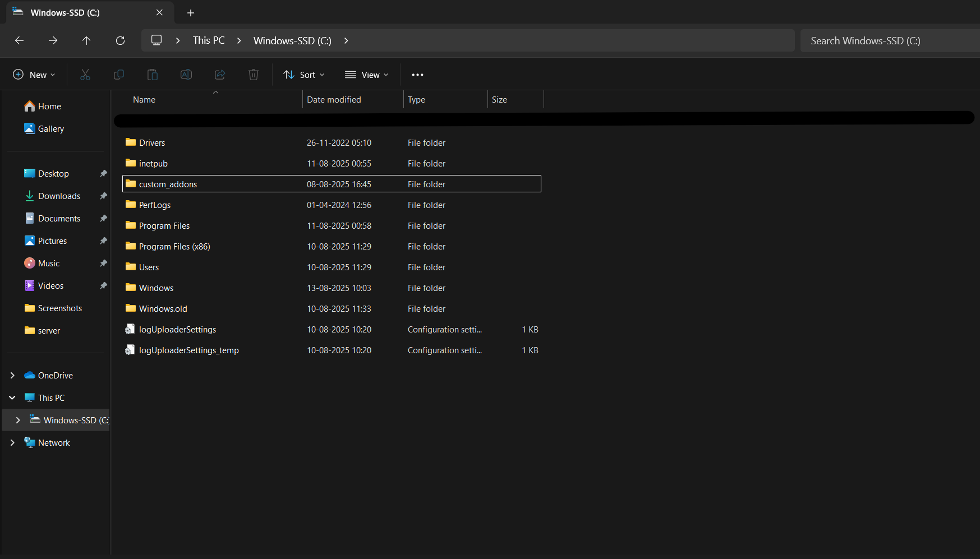Screen dimensions: 980x559
Task: Expand Network tree node
Action: click(x=12, y=442)
